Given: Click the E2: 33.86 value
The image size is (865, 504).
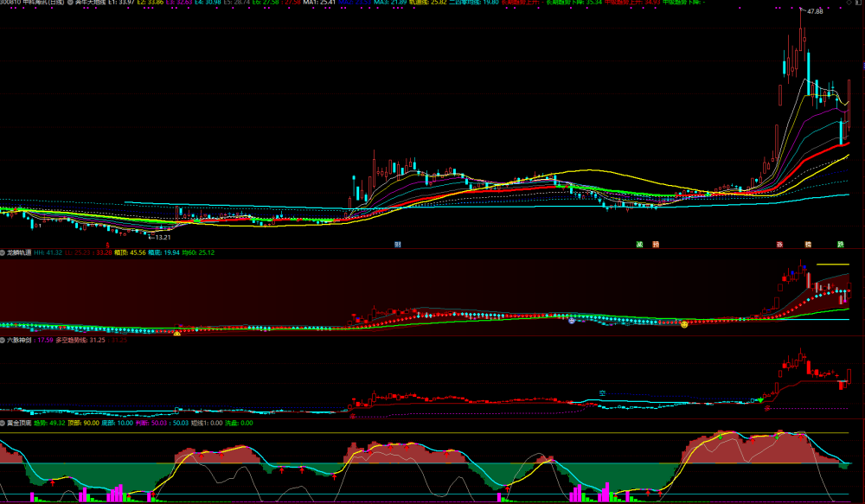Looking at the screenshot, I should pyautogui.click(x=150, y=3).
